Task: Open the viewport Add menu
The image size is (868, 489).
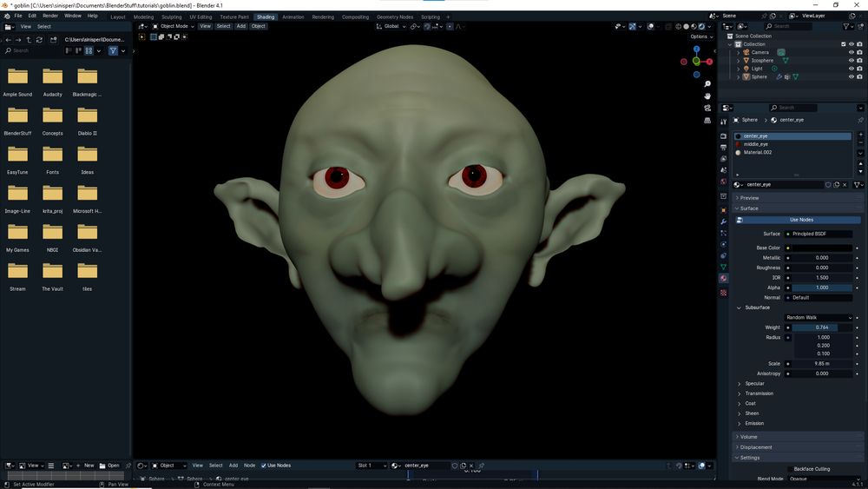Action: tap(240, 26)
